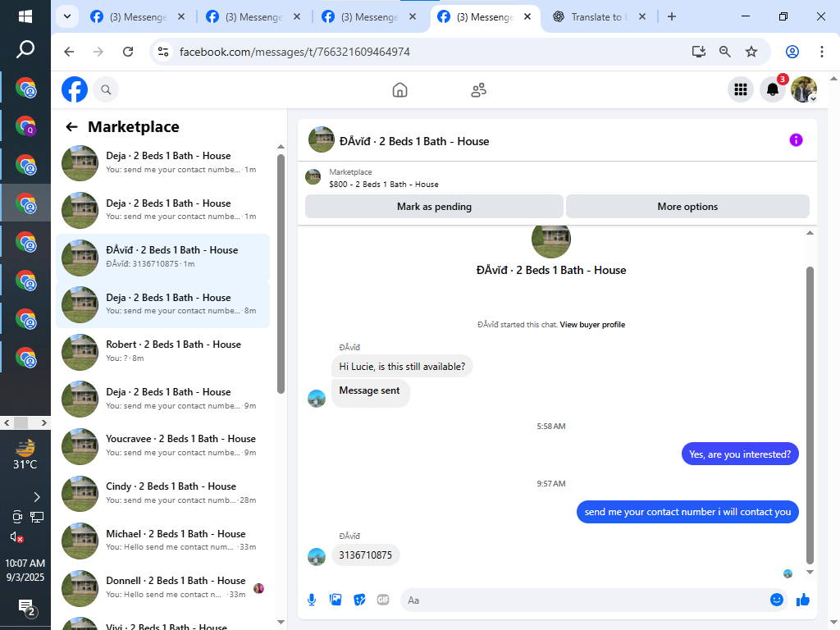The width and height of the screenshot is (840, 630).
Task: Open View buyer profile link
Action: tap(592, 325)
